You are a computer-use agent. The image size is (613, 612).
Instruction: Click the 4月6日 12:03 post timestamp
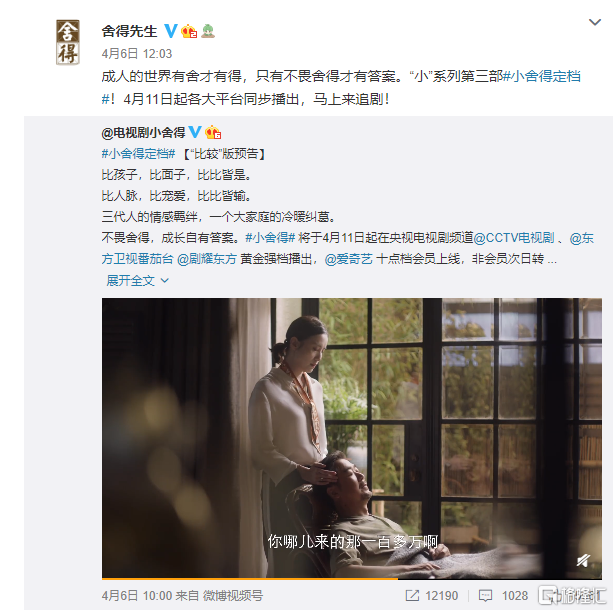(x=137, y=54)
